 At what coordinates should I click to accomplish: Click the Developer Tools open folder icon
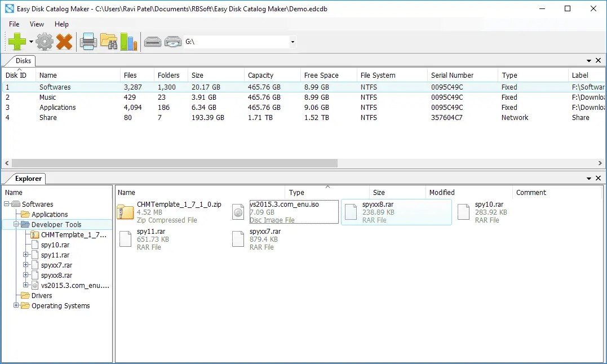(x=25, y=224)
